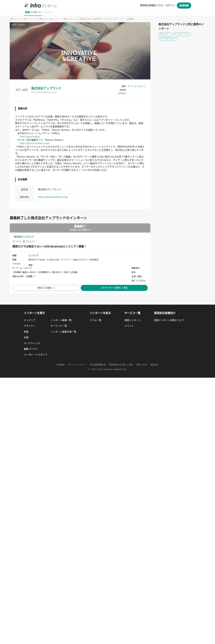Open footer マーケティング link

pos(32,343)
